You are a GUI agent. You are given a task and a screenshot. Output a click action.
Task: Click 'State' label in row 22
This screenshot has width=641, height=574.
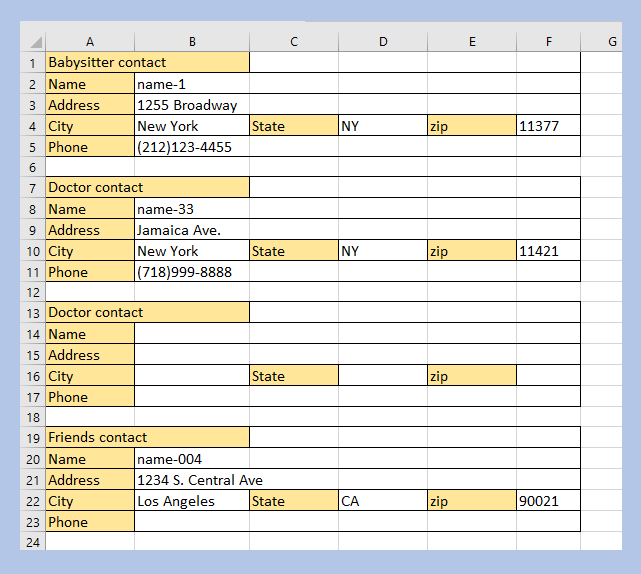294,500
